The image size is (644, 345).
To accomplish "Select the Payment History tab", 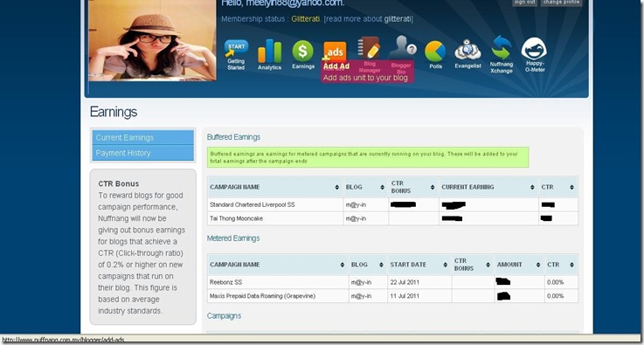I will coord(142,153).
